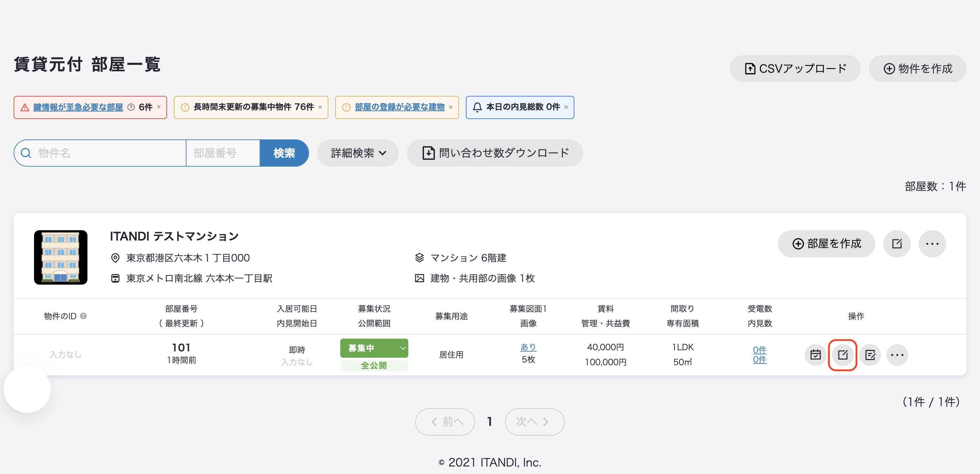
Task: Open the 募集中 status dropdown
Action: (374, 348)
